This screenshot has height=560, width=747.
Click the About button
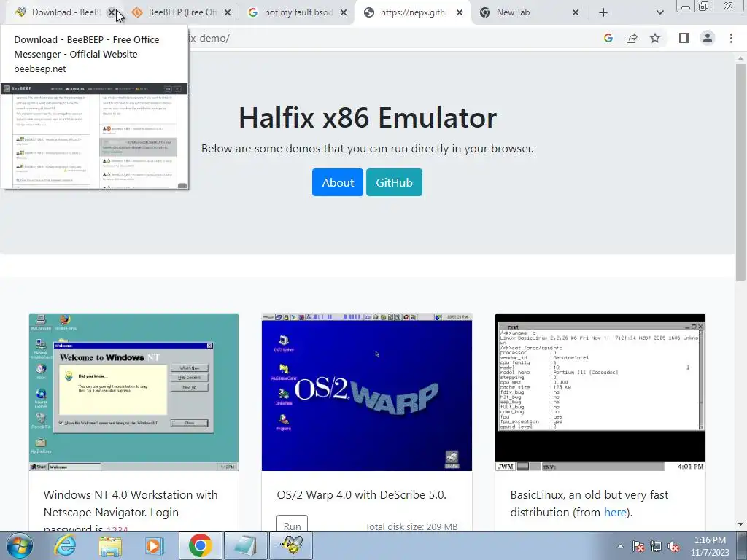pyautogui.click(x=338, y=182)
